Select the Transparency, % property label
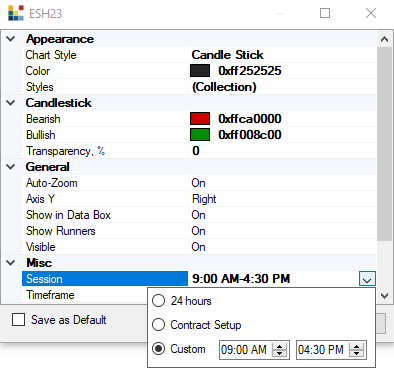Image resolution: width=394 pixels, height=376 pixels. coord(65,151)
